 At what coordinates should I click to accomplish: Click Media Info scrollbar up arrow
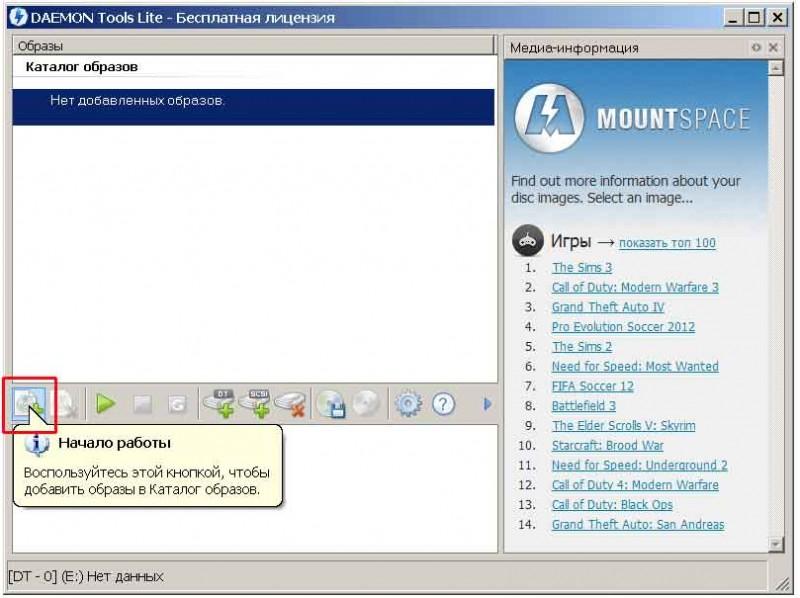coord(776,67)
